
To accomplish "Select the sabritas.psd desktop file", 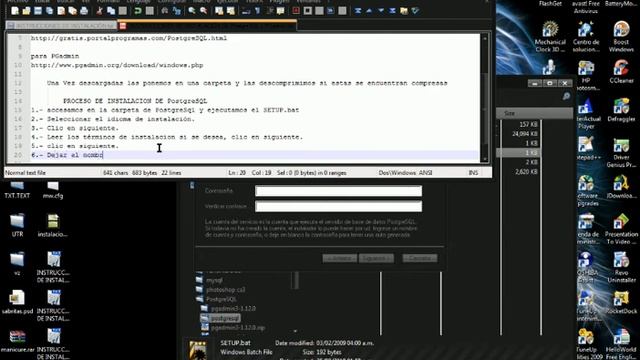I will click(x=17, y=302).
